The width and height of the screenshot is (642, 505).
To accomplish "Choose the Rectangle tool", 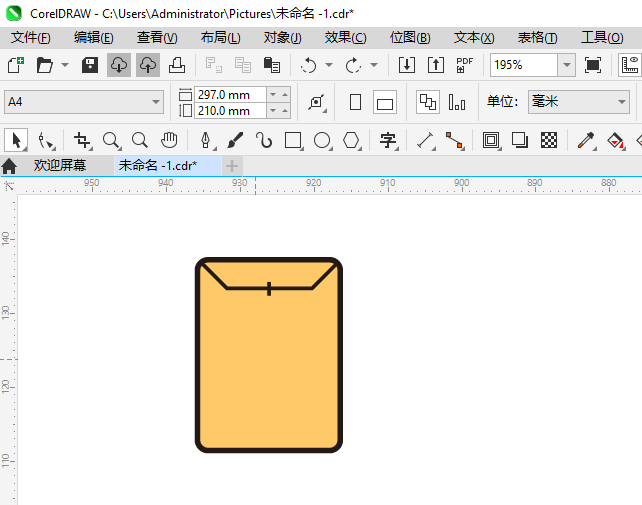I will pyautogui.click(x=293, y=140).
